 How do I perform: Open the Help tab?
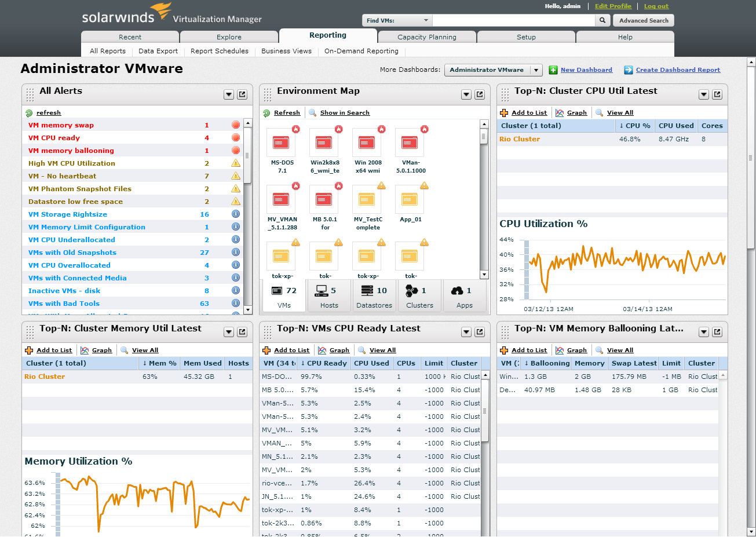coord(625,37)
